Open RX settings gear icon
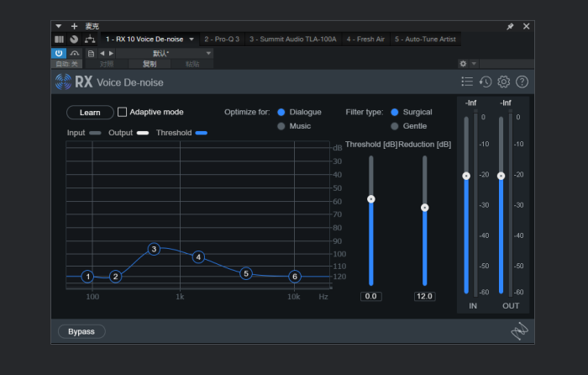Screen dimensions: 588x375 tap(504, 82)
